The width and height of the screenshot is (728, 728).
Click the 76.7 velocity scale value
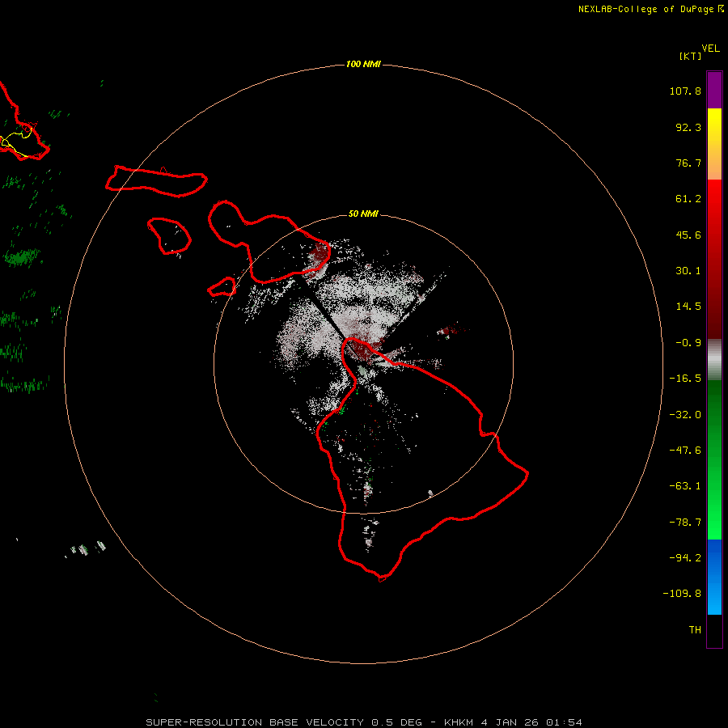tap(688, 163)
